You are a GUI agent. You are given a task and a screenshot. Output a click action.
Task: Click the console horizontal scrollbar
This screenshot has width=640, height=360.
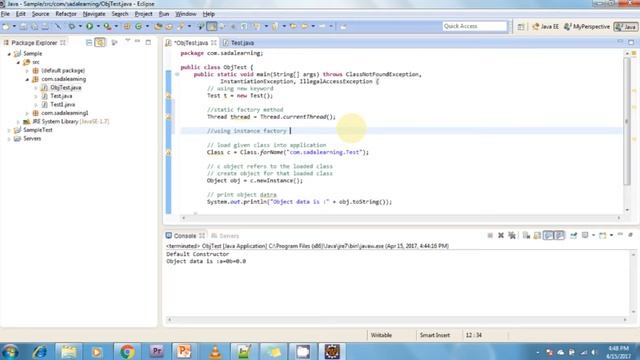tap(397, 320)
